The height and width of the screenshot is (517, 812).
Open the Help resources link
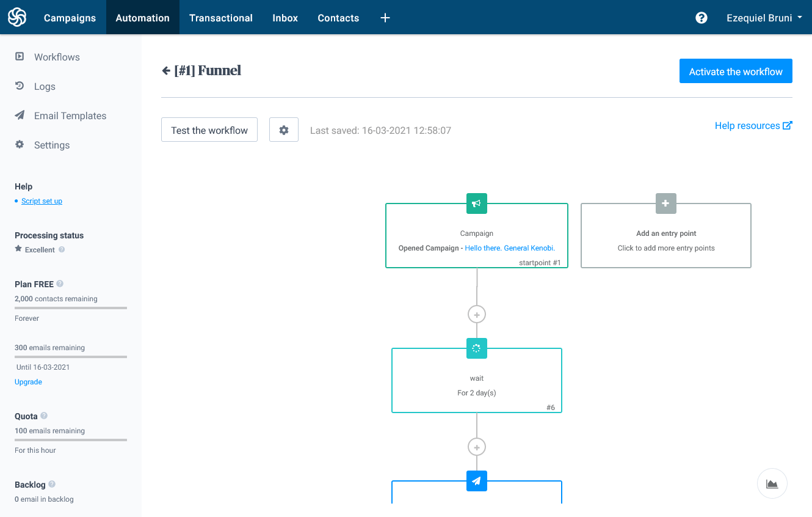click(x=753, y=125)
